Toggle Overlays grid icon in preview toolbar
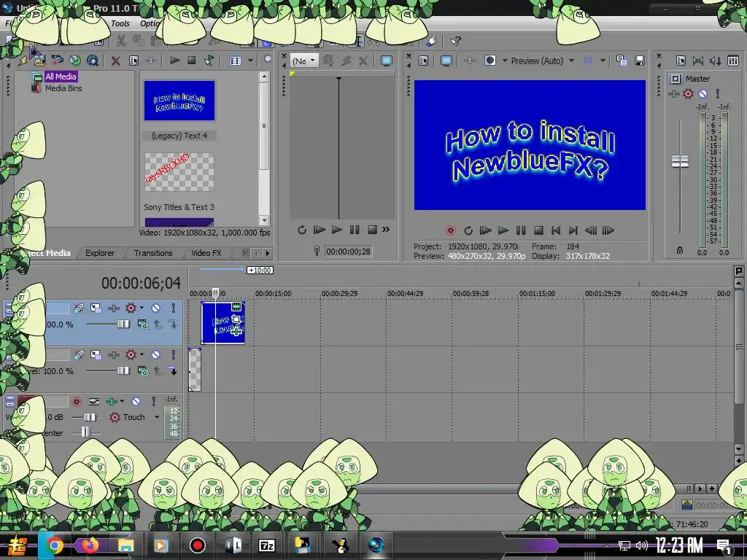This screenshot has height=560, width=747. click(x=588, y=61)
